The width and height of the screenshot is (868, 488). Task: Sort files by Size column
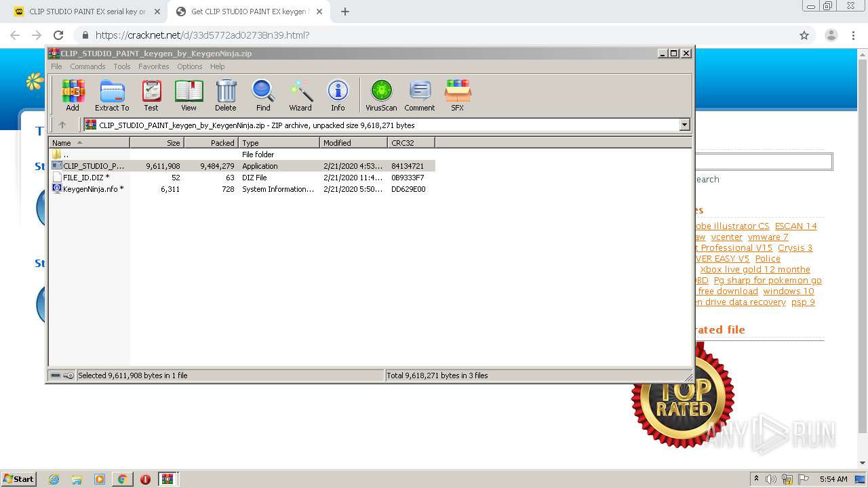pyautogui.click(x=157, y=143)
